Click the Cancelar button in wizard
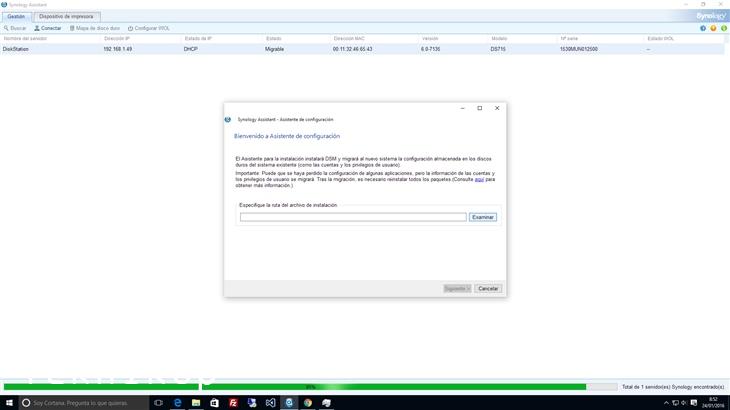 click(488, 288)
